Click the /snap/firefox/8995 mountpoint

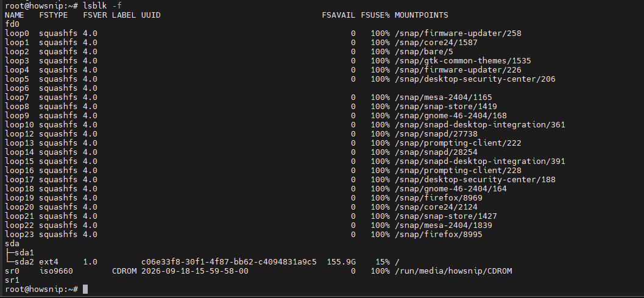pyautogui.click(x=438, y=234)
